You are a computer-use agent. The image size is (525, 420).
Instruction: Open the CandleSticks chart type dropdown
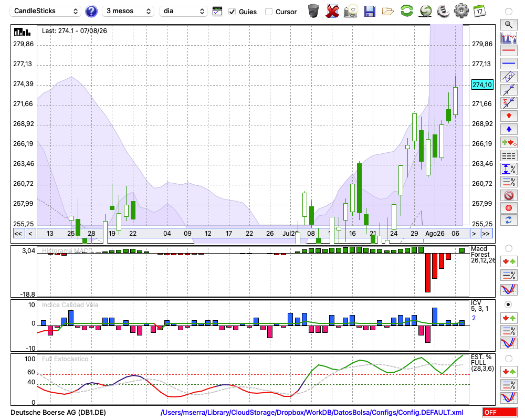tap(46, 11)
